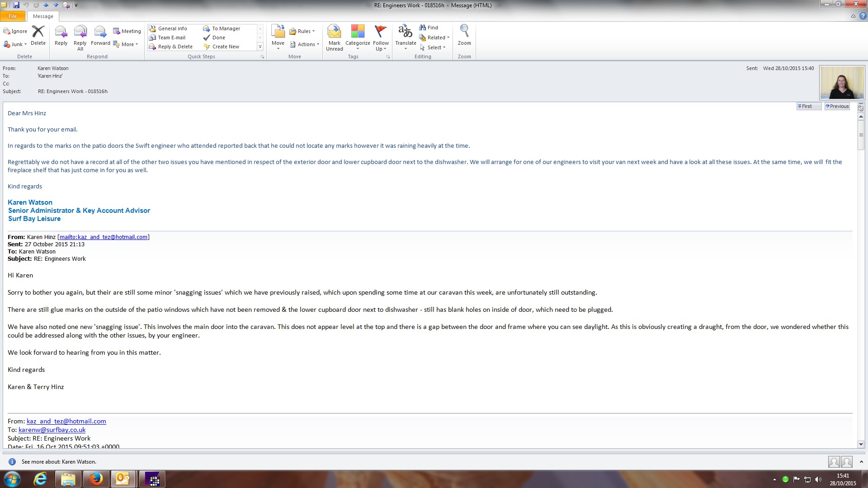Click the sender's contact photo

pos(842,83)
